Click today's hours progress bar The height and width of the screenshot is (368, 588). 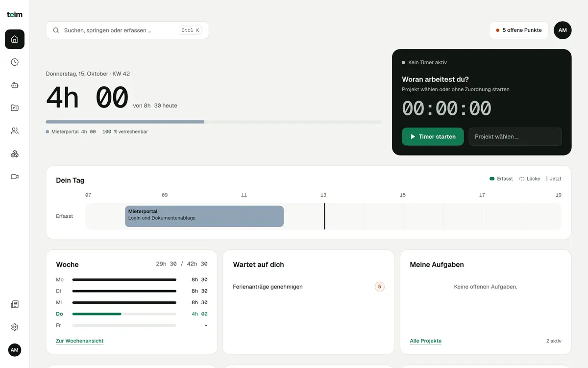point(214,122)
